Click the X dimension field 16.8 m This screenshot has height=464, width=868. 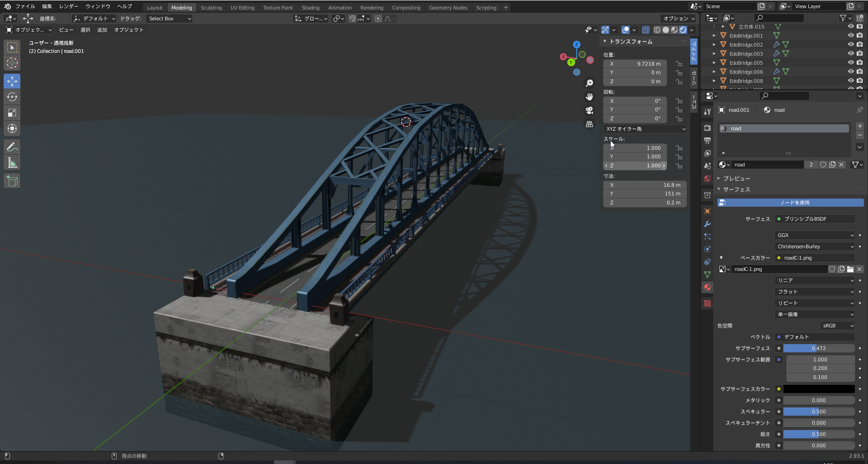click(x=645, y=185)
